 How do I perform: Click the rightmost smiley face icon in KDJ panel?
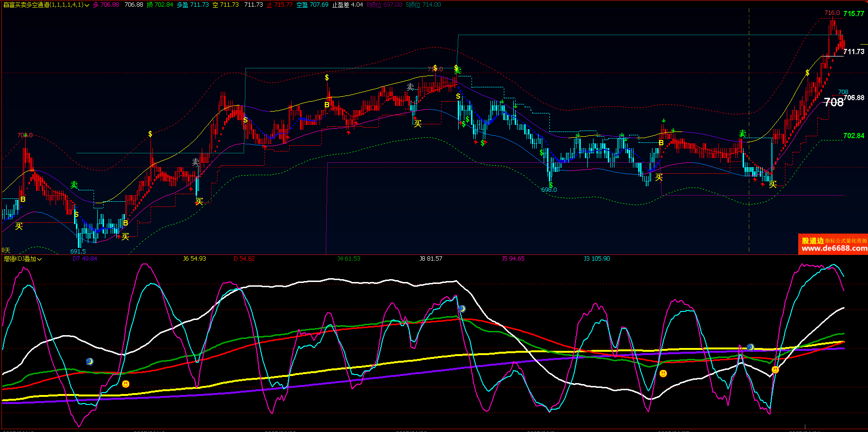(x=775, y=369)
